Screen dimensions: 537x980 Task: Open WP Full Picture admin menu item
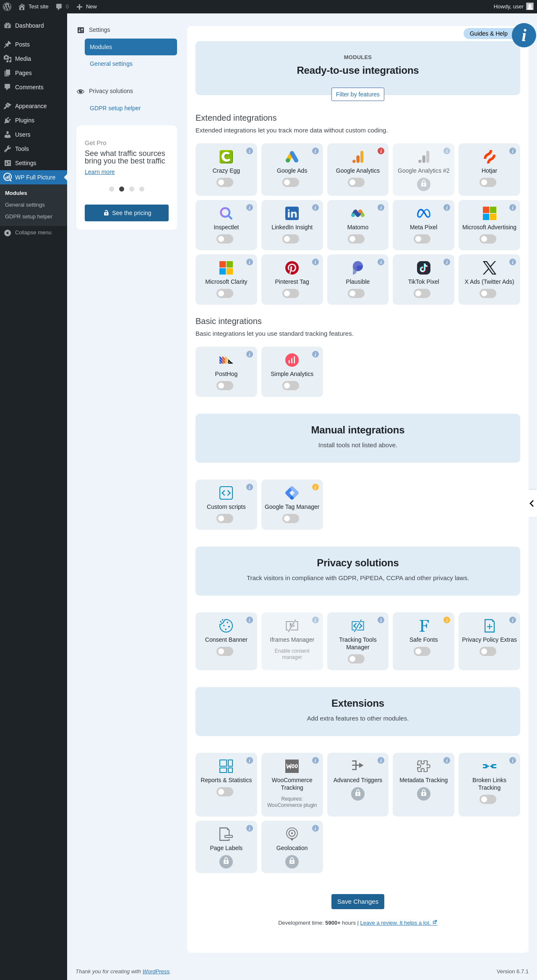pos(34,177)
